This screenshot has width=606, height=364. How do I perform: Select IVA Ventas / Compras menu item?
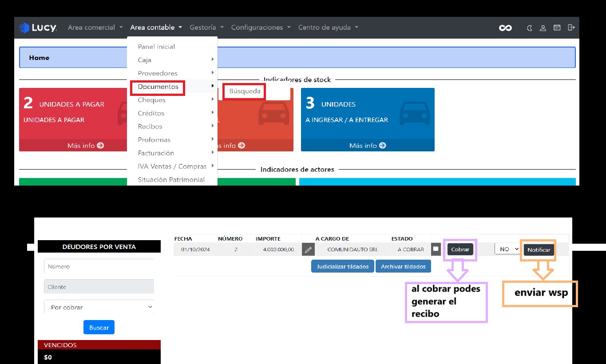click(172, 166)
